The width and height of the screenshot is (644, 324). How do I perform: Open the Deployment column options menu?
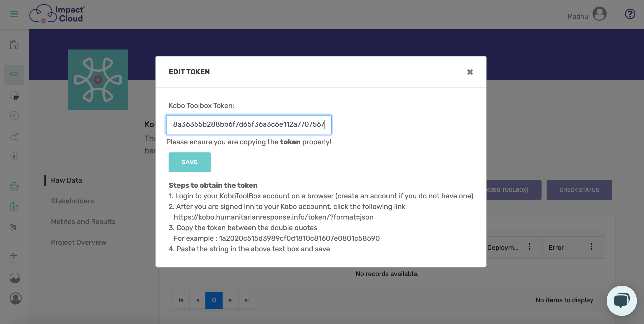529,247
